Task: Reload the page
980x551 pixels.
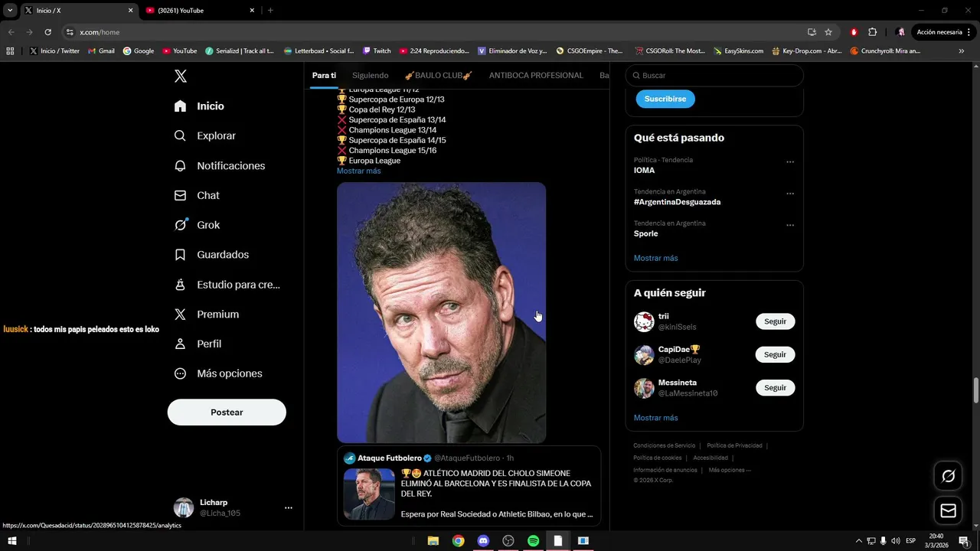Action: 47,32
